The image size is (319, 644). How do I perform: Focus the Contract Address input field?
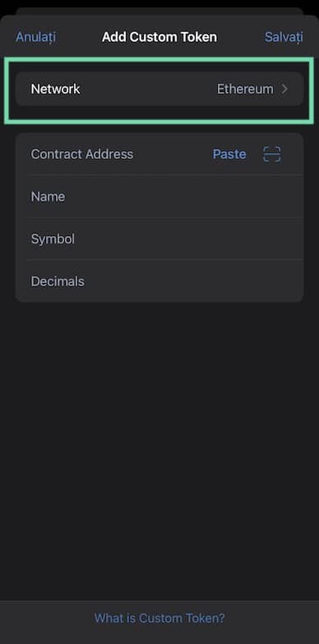(159, 155)
